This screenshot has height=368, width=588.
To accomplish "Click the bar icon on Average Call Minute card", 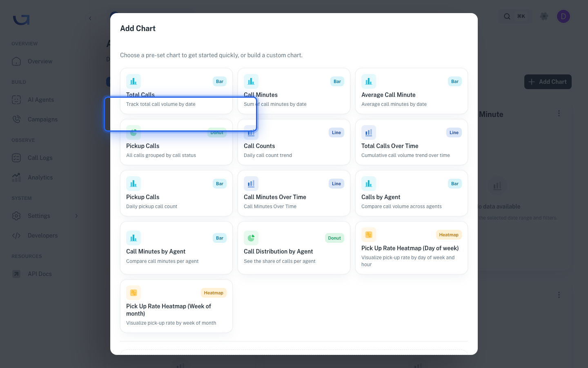I will 369,81.
